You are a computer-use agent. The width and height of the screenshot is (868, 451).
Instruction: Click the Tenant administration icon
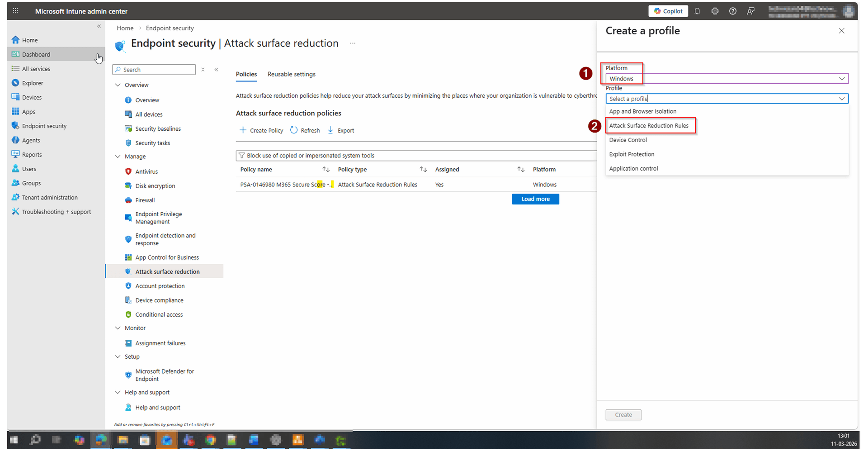15,197
